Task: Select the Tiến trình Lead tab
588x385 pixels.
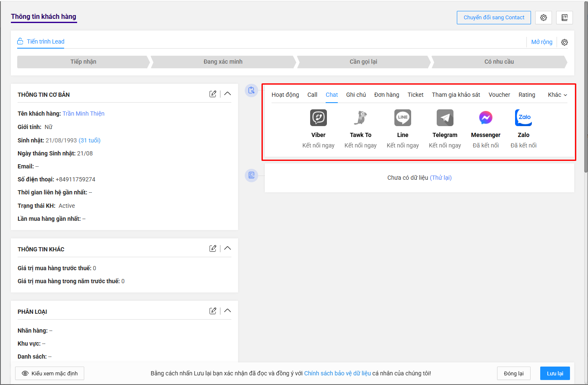Action: 41,41
